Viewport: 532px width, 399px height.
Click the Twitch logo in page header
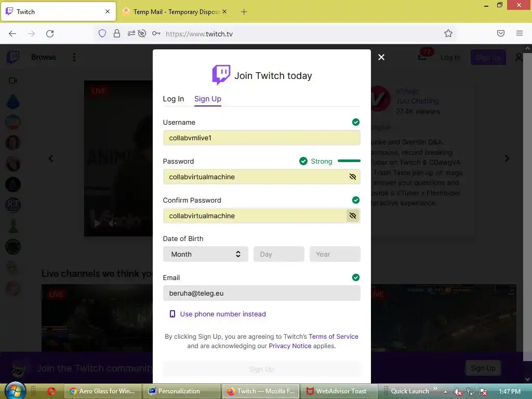pos(13,57)
